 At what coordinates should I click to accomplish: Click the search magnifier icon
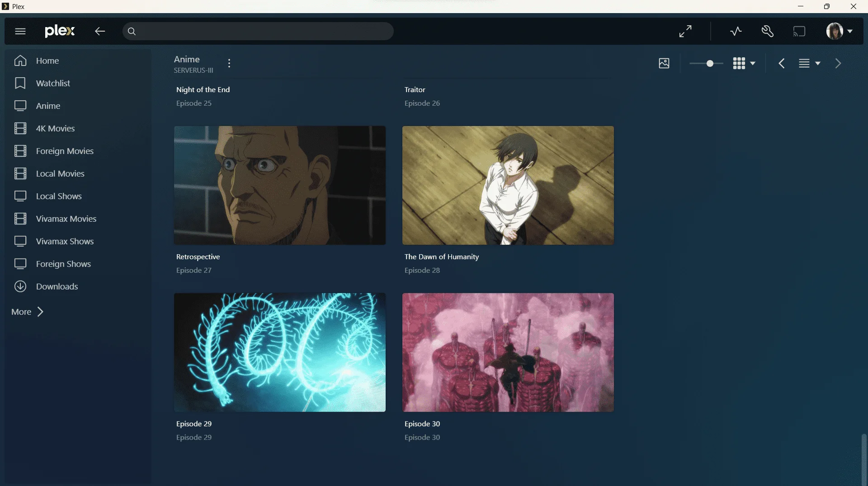(132, 31)
